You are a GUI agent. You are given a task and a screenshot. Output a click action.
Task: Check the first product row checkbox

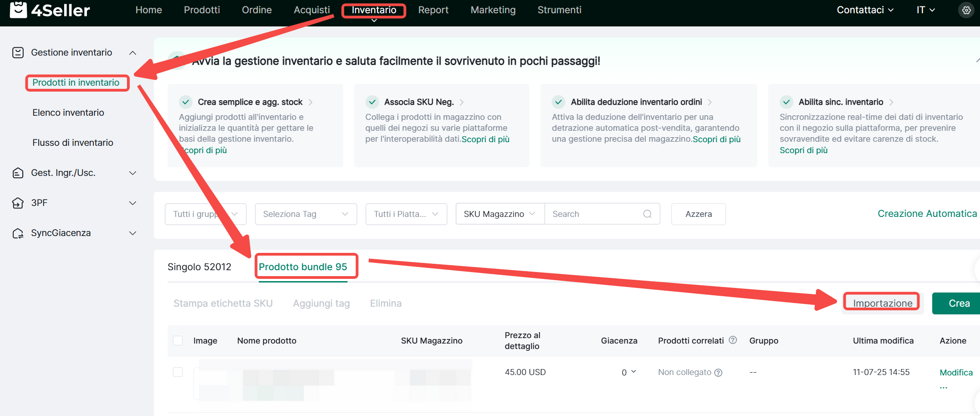[x=178, y=372]
